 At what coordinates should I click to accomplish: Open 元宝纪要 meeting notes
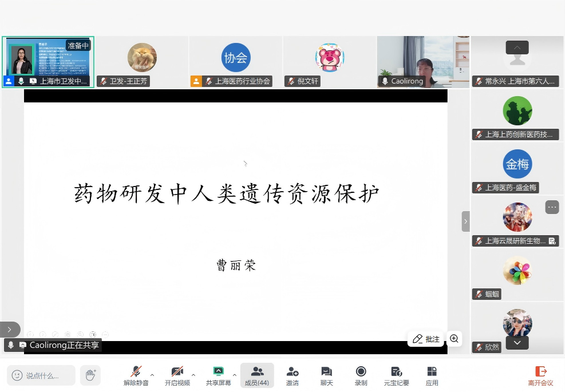[396, 375]
